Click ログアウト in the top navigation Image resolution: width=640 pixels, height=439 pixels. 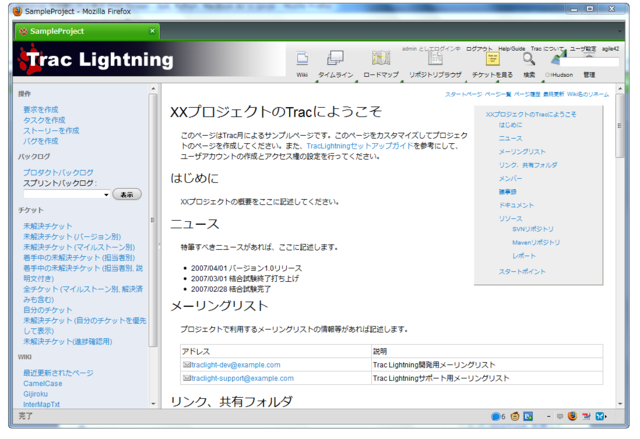[479, 49]
